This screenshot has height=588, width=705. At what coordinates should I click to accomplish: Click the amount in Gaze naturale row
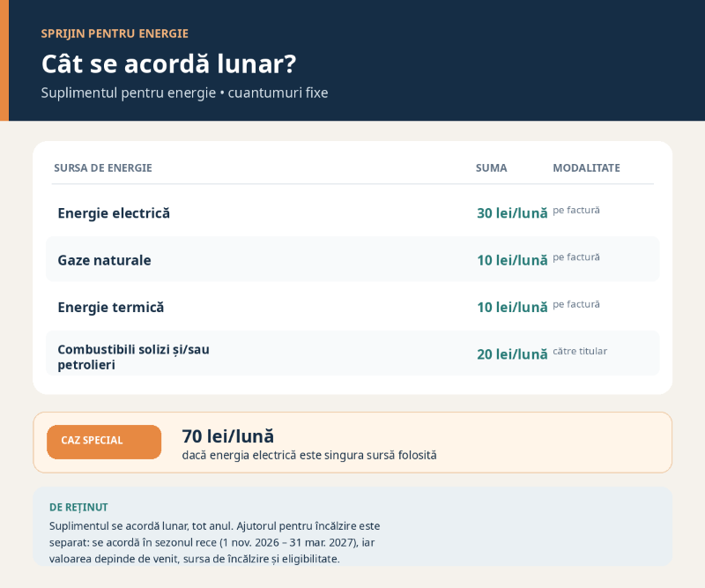(x=512, y=260)
